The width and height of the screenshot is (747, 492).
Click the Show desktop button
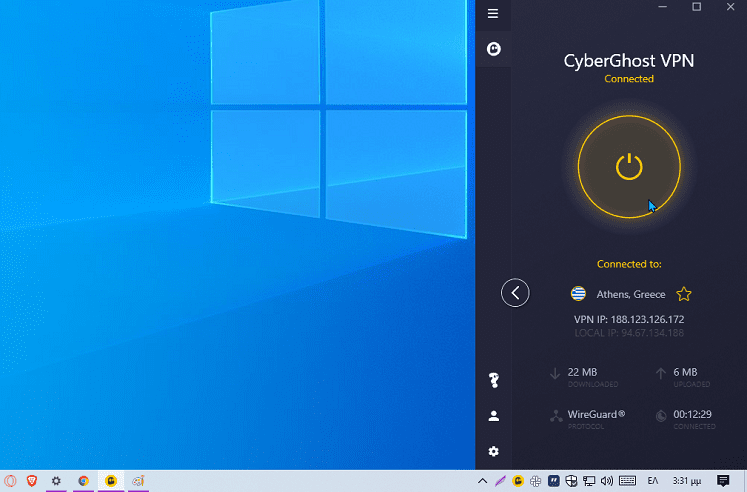point(745,481)
